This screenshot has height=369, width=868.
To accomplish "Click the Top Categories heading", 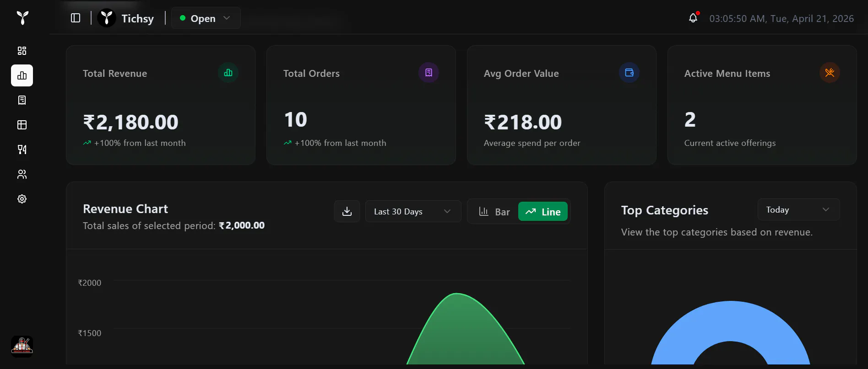I will point(665,210).
